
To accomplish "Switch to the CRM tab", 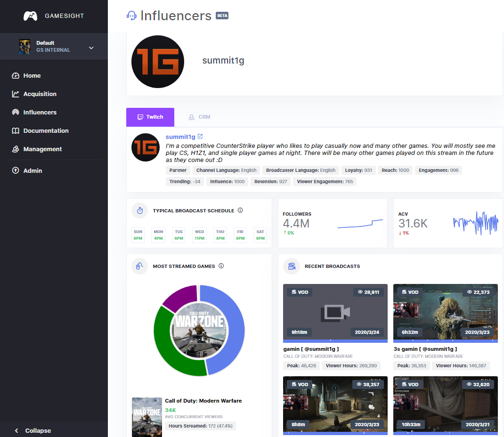I will pos(199,117).
